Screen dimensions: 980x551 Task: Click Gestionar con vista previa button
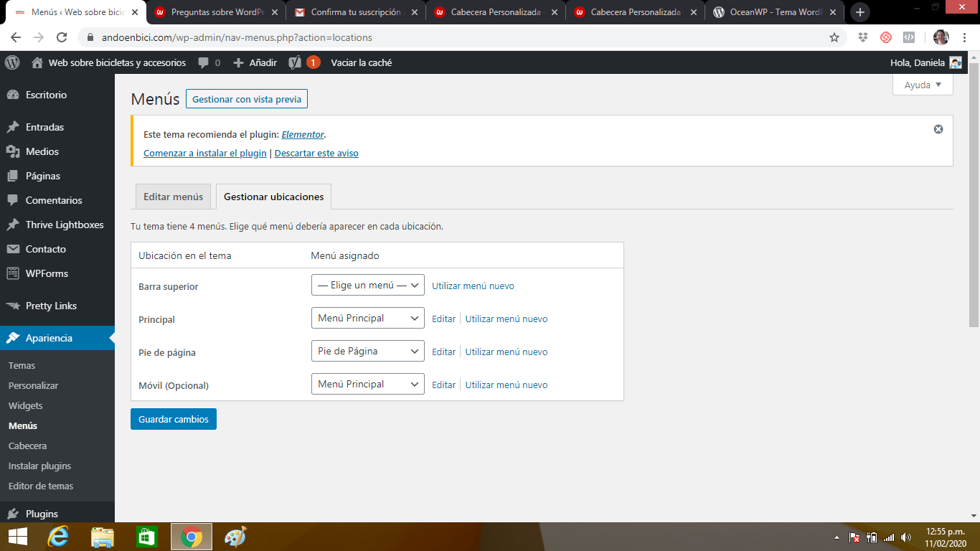pyautogui.click(x=247, y=99)
